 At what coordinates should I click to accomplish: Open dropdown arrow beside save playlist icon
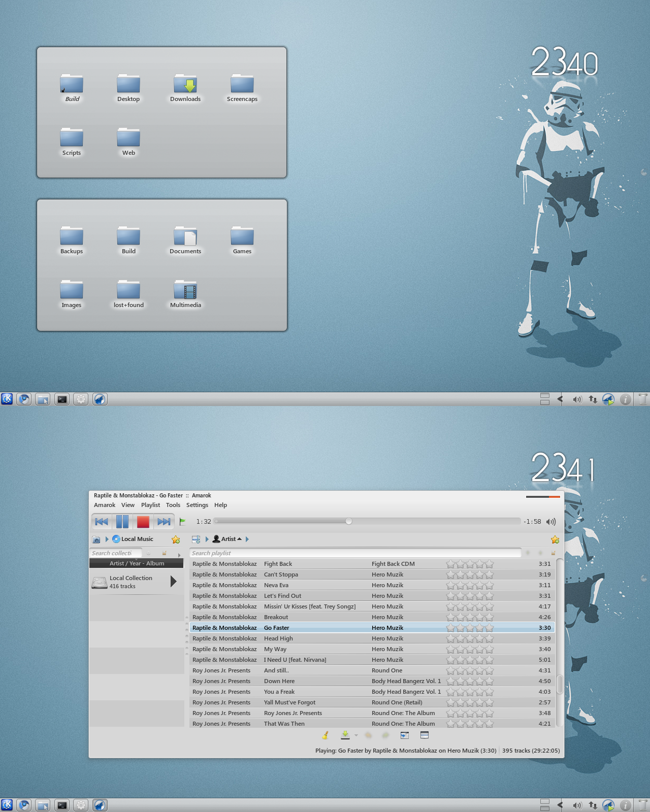coord(356,735)
